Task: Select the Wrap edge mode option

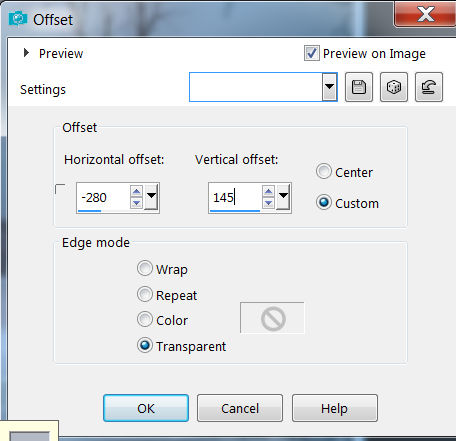Action: pyautogui.click(x=145, y=268)
